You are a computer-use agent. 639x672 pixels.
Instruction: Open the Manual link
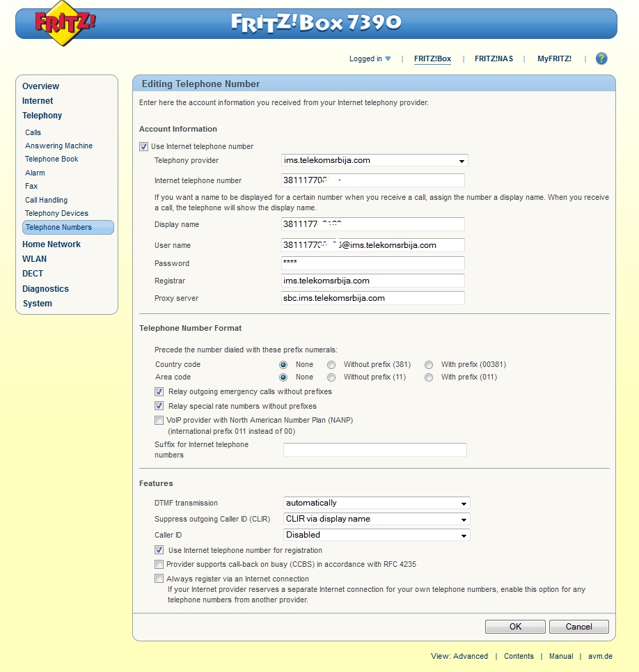pos(561,656)
